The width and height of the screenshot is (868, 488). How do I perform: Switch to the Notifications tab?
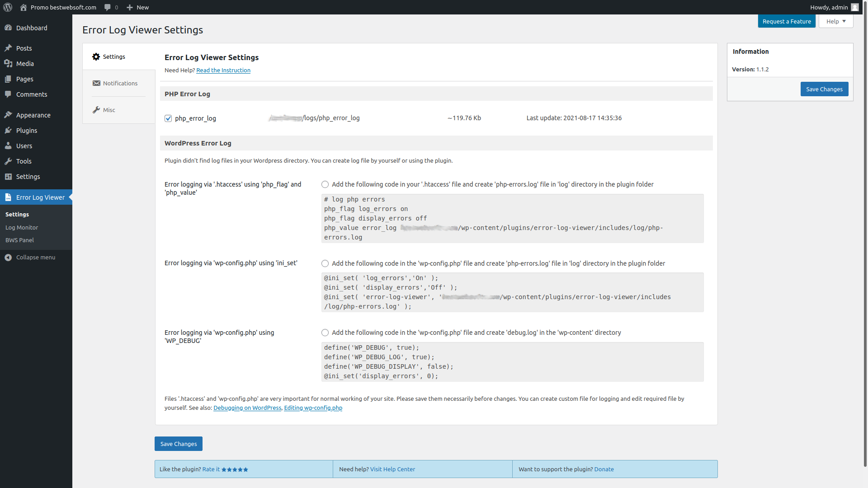coord(120,83)
